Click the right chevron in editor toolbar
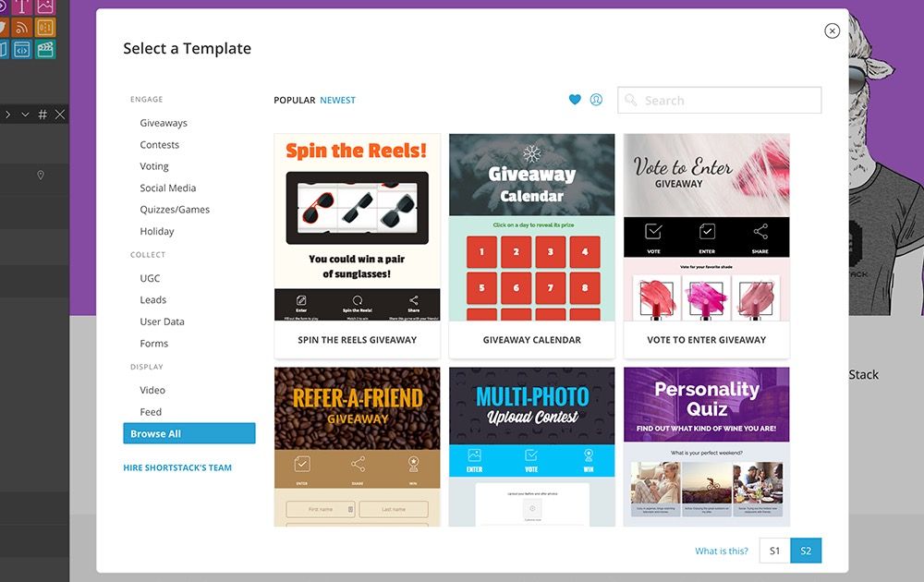The image size is (924, 582). point(7,115)
